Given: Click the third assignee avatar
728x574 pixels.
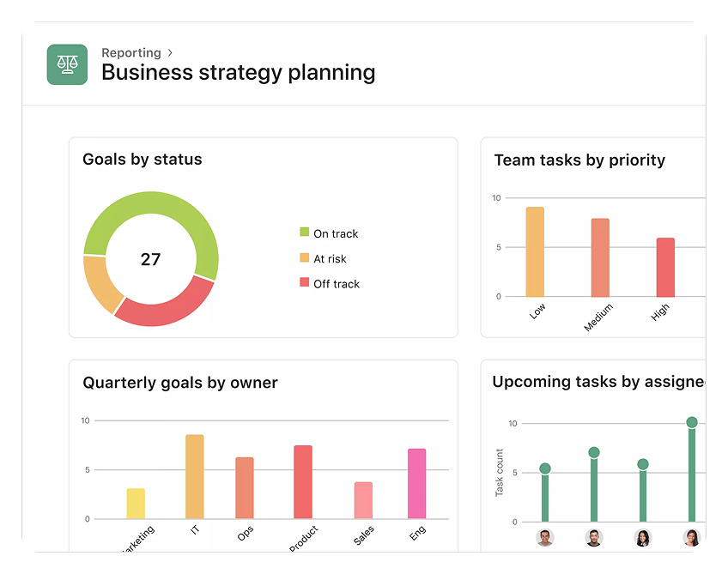Looking at the screenshot, I should point(642,538).
